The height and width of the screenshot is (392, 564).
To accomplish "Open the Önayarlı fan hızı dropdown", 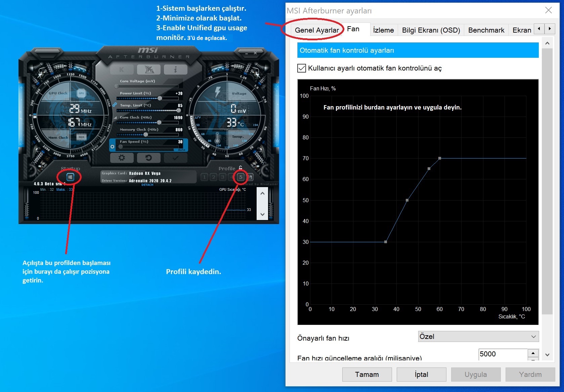I will click(x=478, y=337).
